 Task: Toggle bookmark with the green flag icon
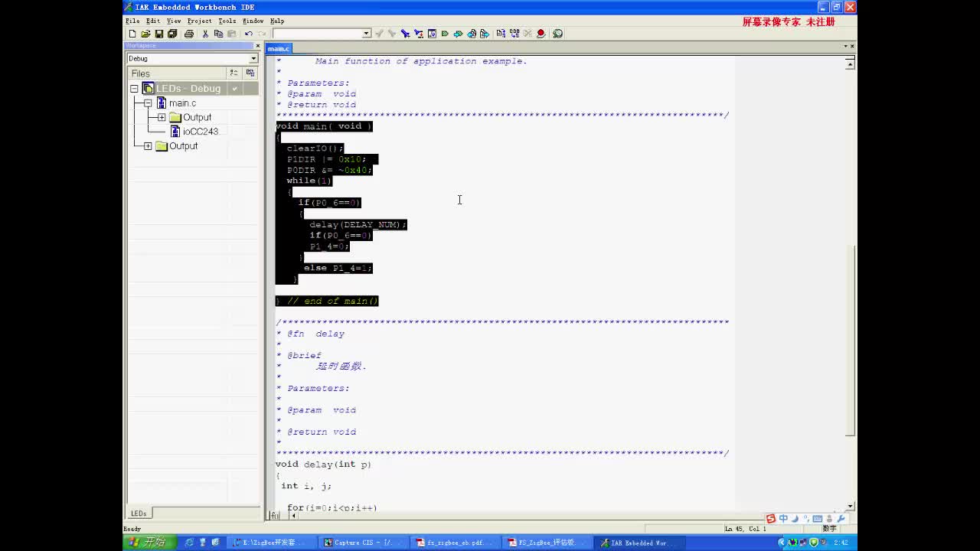445,34
